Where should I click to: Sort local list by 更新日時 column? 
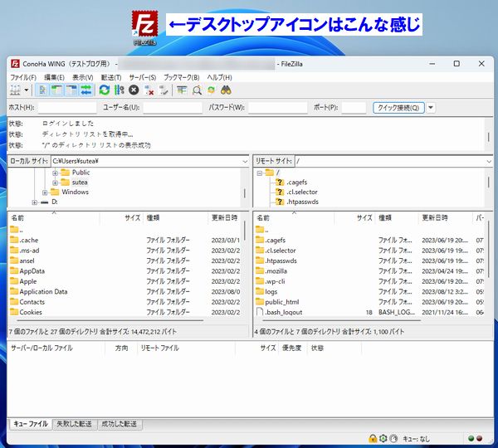(x=225, y=218)
